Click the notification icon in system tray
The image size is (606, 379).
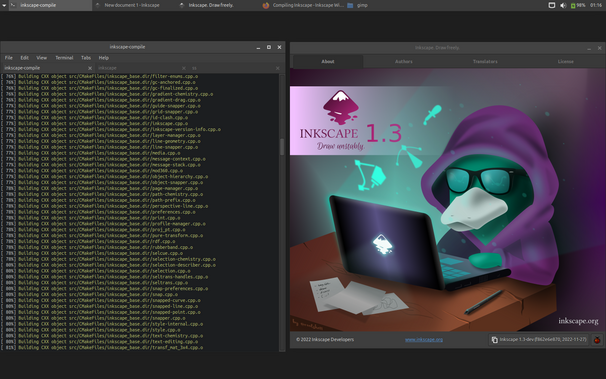[552, 5]
